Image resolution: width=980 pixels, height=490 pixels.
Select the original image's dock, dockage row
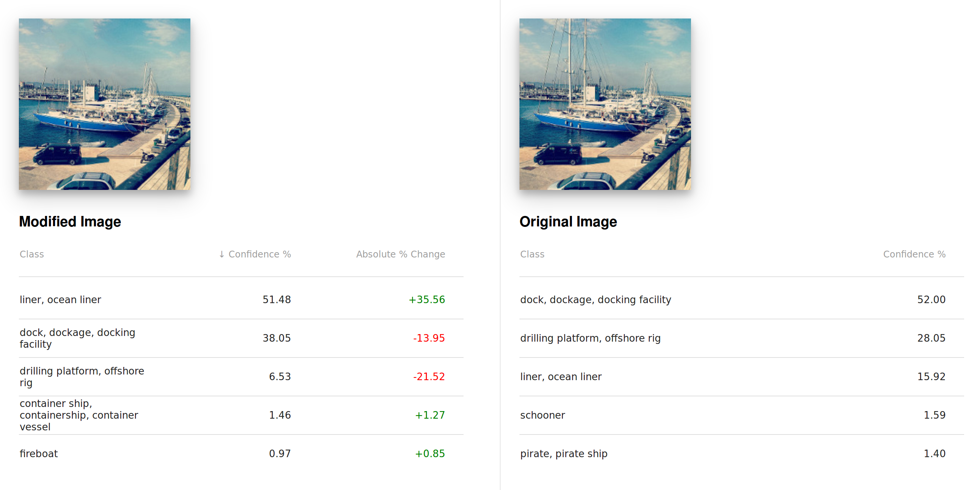pos(595,300)
